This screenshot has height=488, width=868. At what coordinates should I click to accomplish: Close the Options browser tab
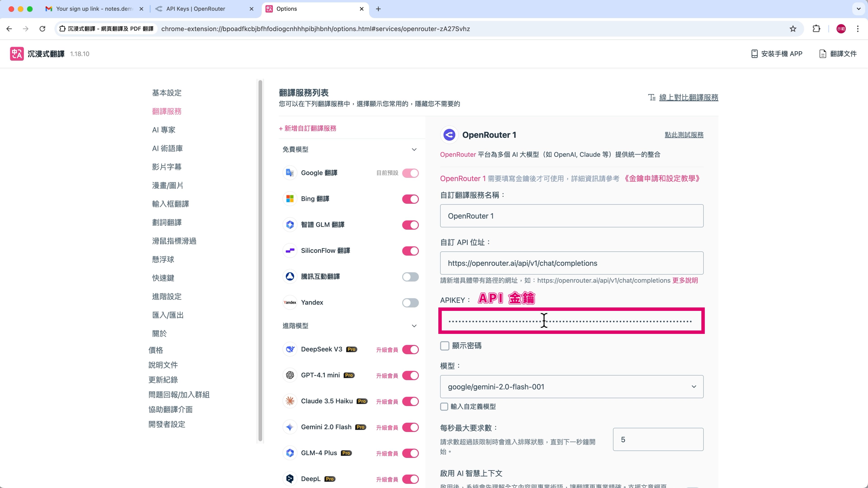click(362, 9)
